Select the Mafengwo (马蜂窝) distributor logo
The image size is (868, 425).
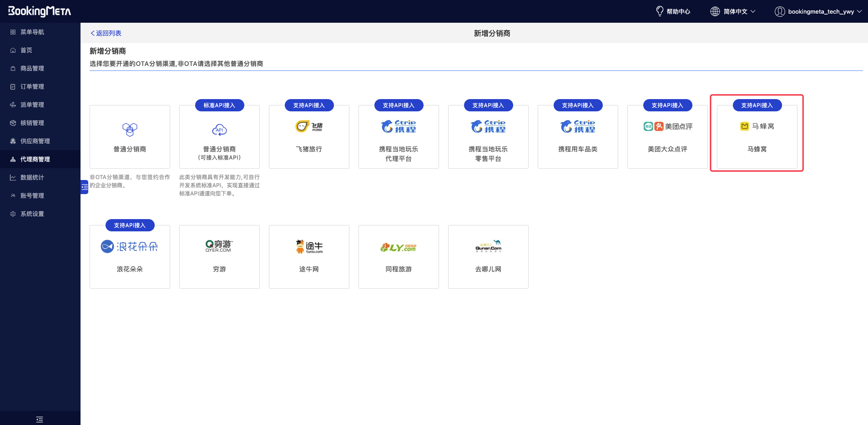(757, 126)
